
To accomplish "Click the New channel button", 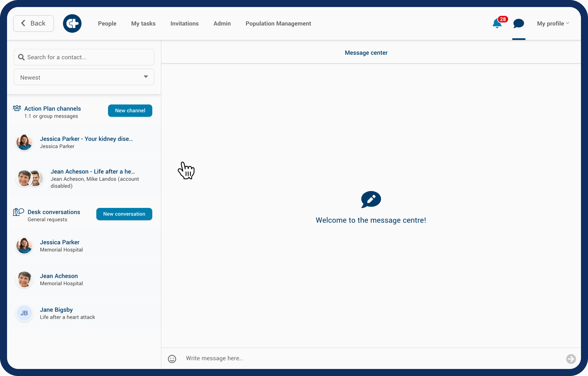I will pyautogui.click(x=130, y=111).
